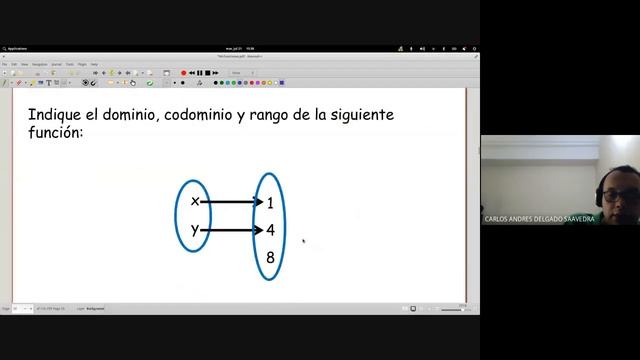640x360 pixels.
Task: Select Carlos Andres Delgado Saavedra video tile
Action: pyautogui.click(x=560, y=180)
